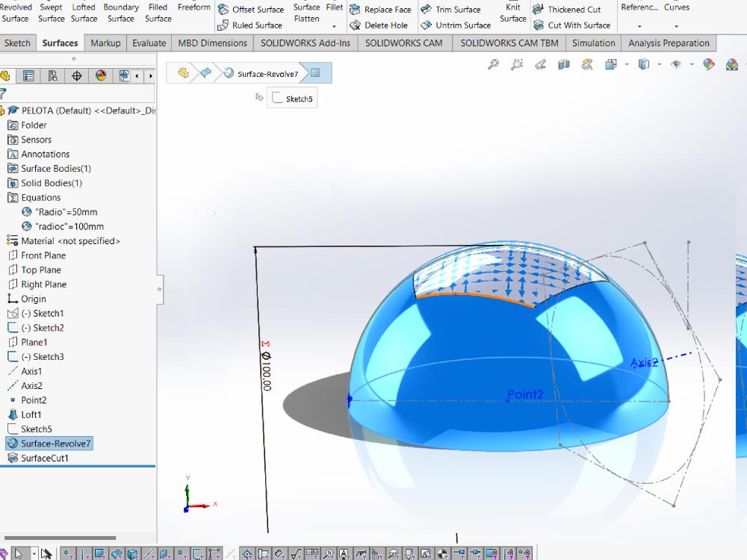Toggle the Hide/Show Items eye icon
Viewport: 747px width, 560px height.
click(x=676, y=64)
